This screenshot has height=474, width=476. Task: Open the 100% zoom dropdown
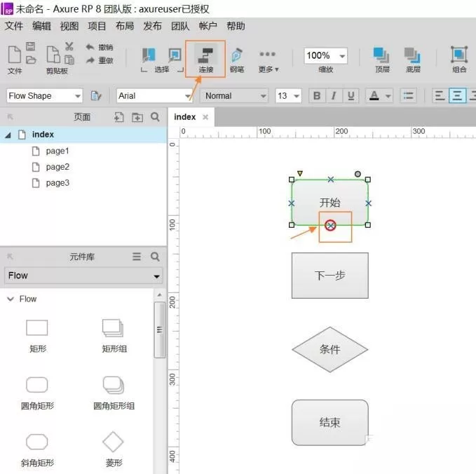[326, 55]
